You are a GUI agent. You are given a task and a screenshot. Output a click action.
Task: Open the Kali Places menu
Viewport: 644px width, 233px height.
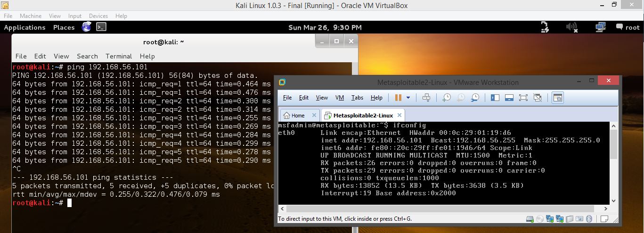[x=64, y=27]
